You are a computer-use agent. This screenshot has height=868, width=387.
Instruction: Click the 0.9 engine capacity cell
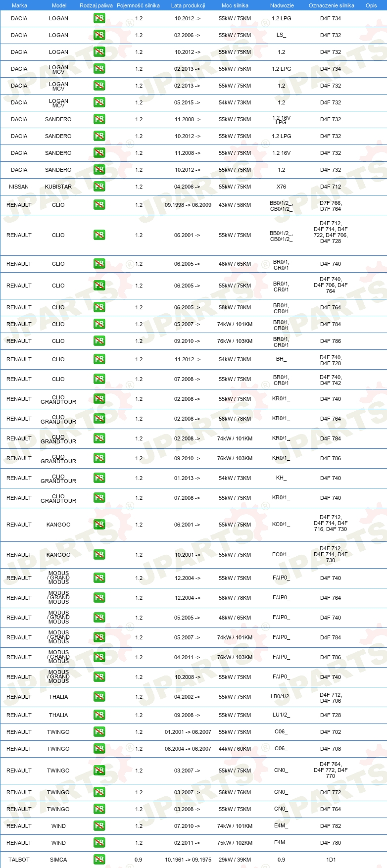(x=139, y=860)
